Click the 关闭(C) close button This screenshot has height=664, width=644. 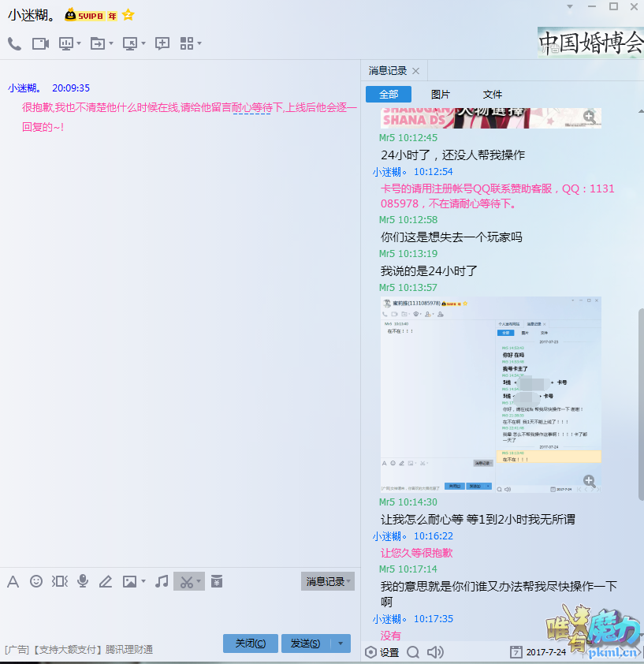click(x=250, y=643)
